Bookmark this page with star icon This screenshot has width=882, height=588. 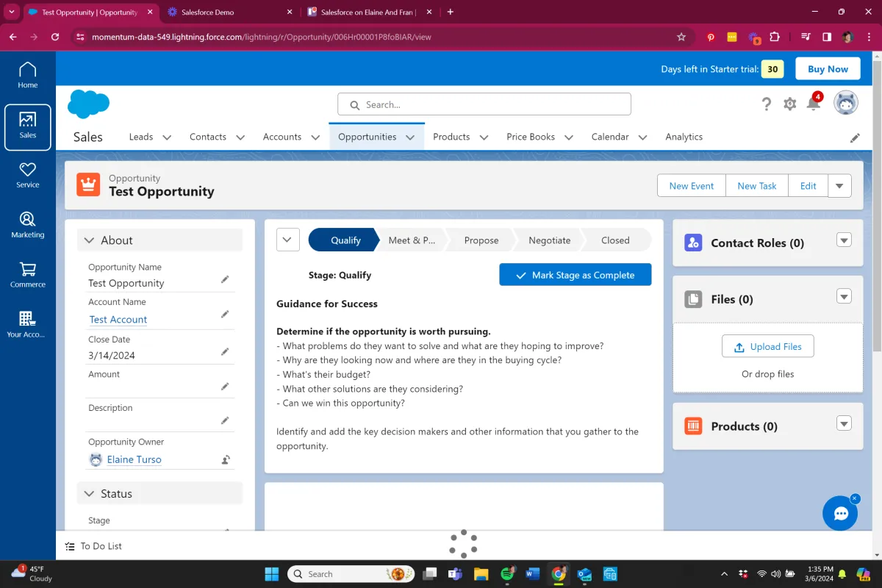pyautogui.click(x=681, y=37)
